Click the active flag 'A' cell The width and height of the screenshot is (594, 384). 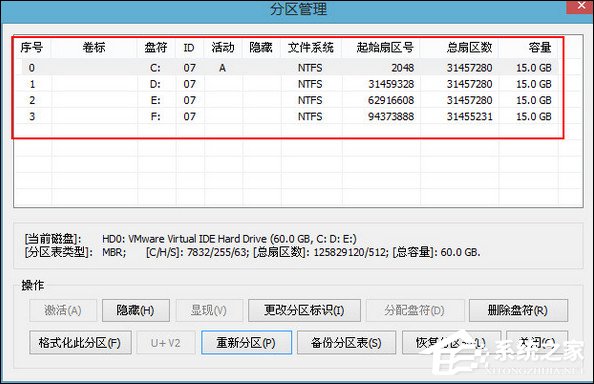click(x=222, y=68)
